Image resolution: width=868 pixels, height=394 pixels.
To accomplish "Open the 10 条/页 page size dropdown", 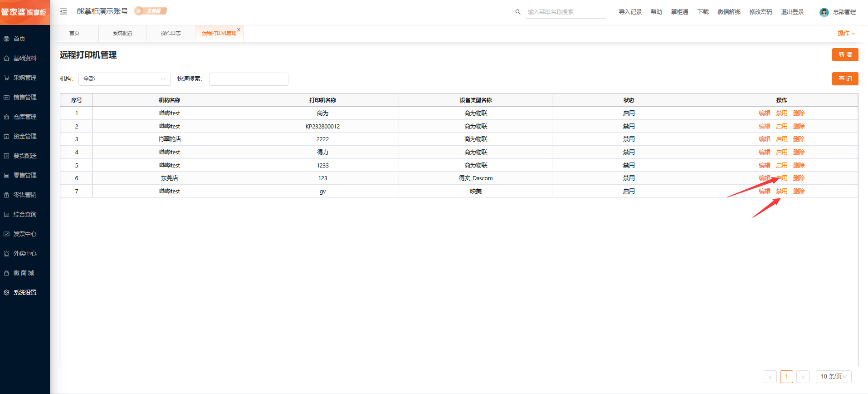I will tap(834, 376).
